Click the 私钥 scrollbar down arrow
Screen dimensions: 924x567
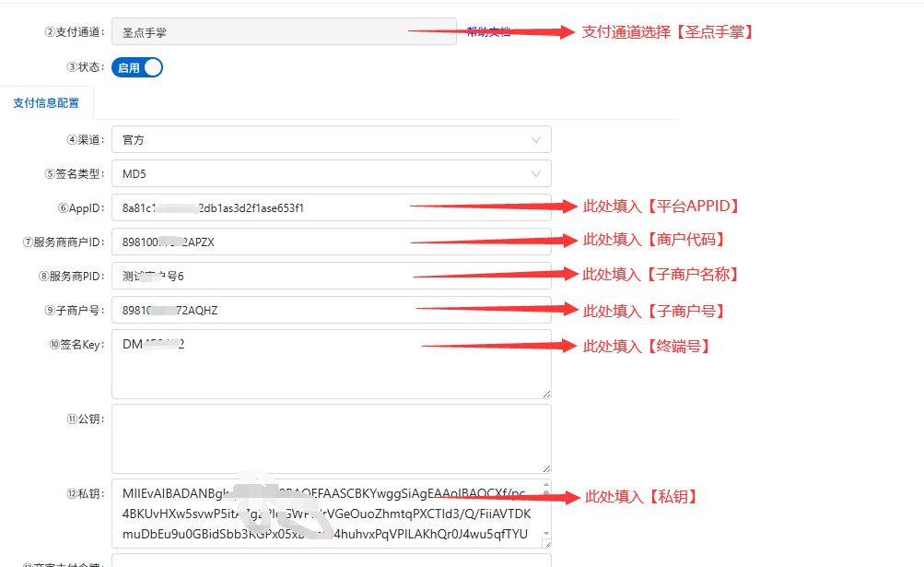[545, 534]
